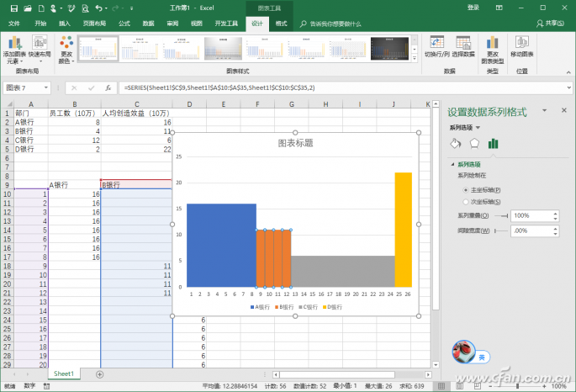Open the File tab

(x=14, y=24)
